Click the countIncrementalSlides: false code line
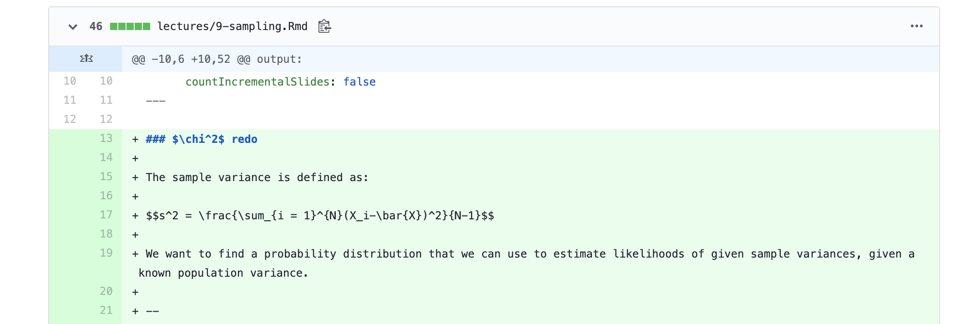This screenshot has height=324, width=980. 280,82
